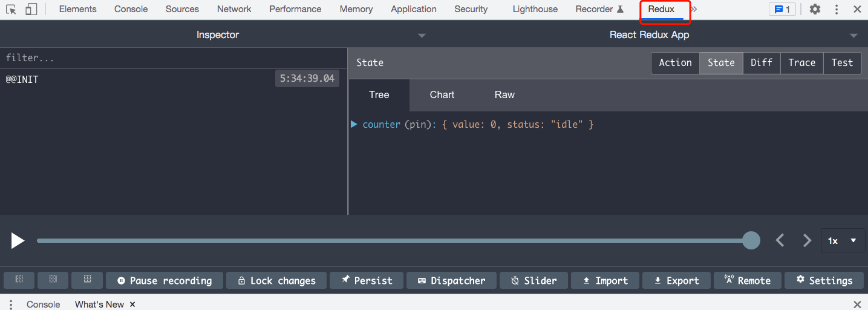Step to the previous action
868x310 pixels.
(x=780, y=240)
